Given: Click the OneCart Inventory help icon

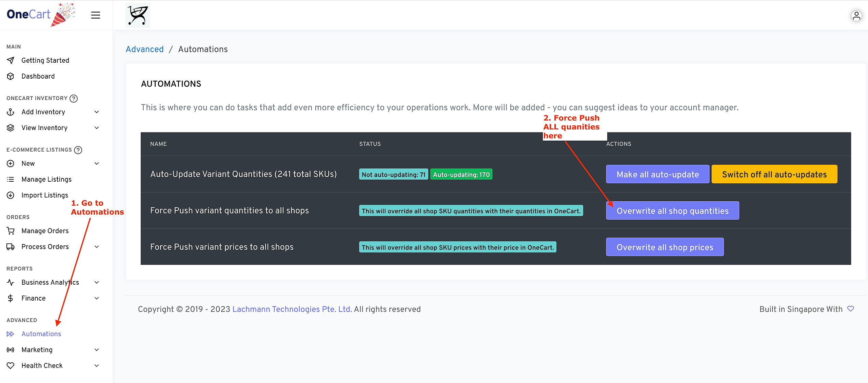Looking at the screenshot, I should [74, 98].
